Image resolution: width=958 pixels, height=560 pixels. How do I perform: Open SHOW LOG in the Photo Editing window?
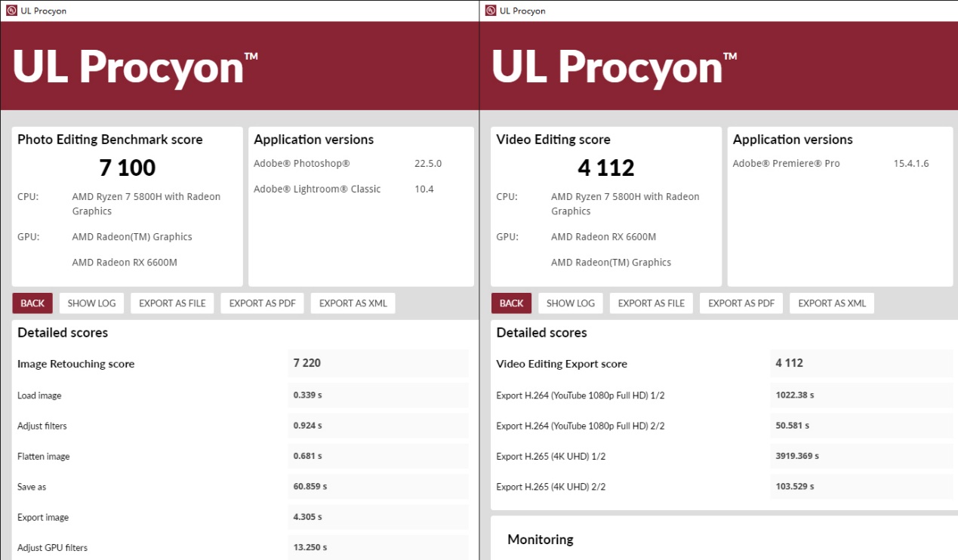point(91,303)
